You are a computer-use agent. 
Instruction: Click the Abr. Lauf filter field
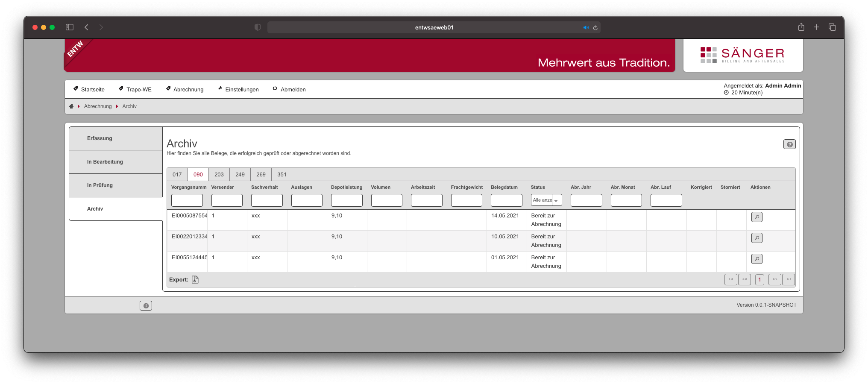click(666, 200)
